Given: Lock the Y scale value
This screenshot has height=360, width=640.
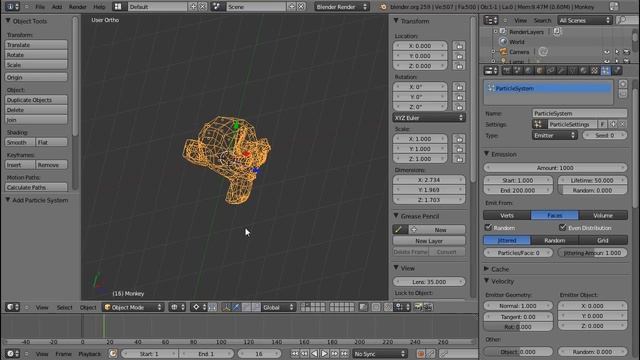Looking at the screenshot, I should pyautogui.click(x=459, y=149).
